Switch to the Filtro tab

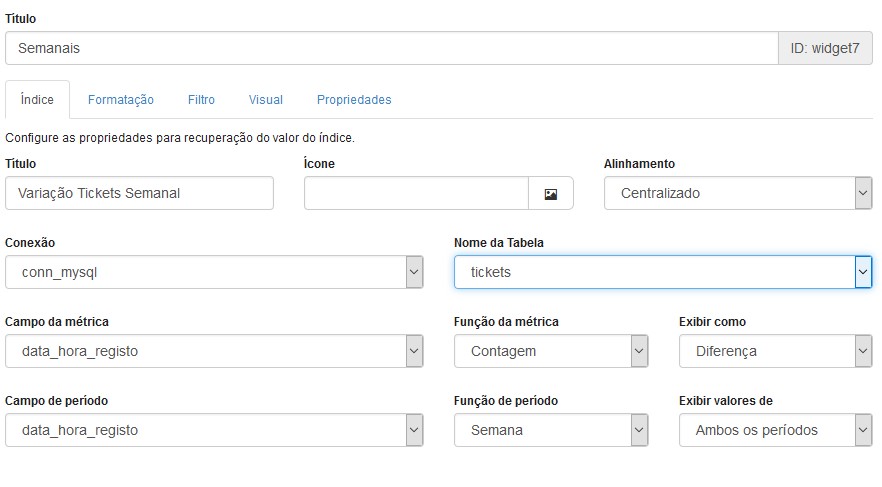click(201, 100)
